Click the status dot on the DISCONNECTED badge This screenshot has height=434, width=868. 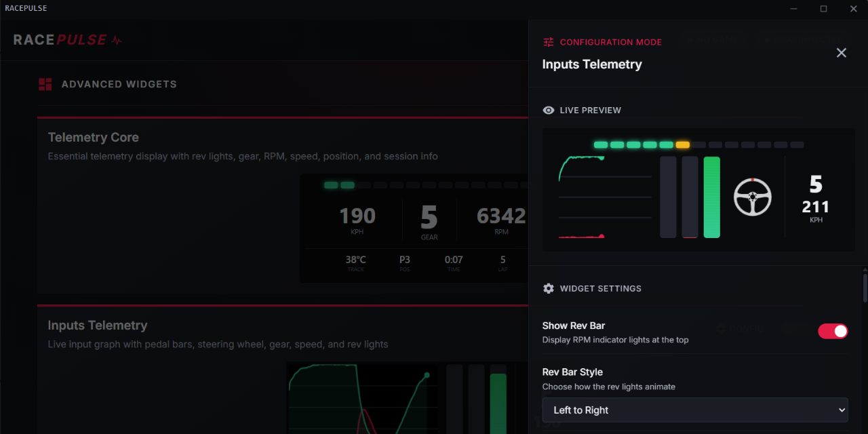768,39
